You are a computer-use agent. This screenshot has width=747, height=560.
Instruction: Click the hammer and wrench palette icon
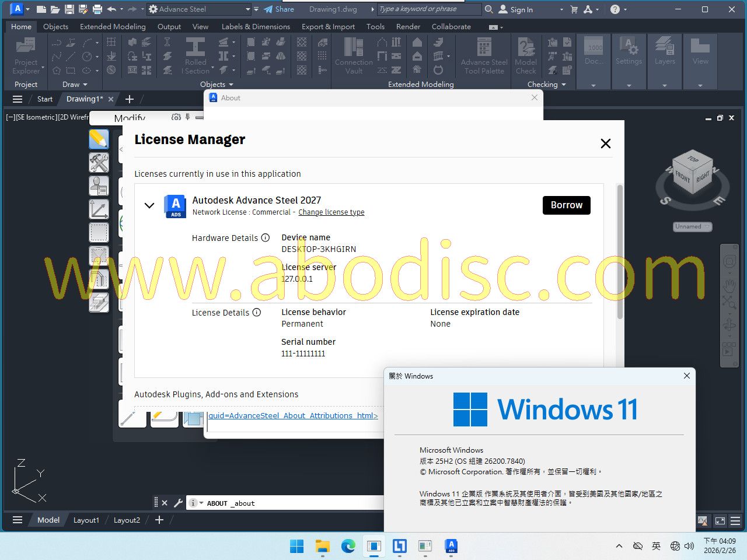tap(99, 163)
